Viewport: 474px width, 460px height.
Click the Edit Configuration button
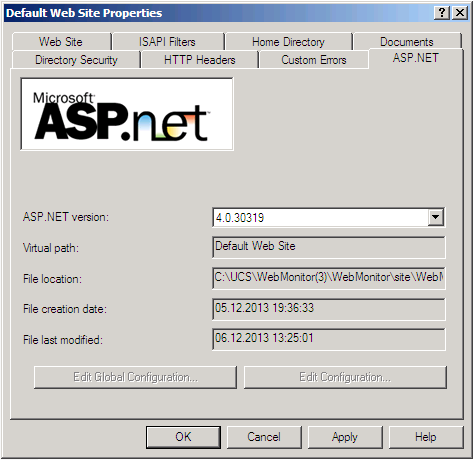pyautogui.click(x=345, y=377)
